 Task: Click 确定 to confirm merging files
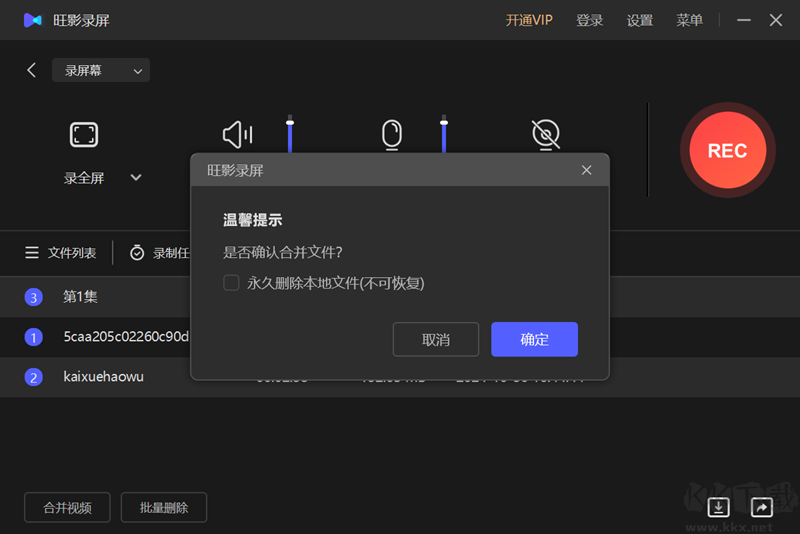pos(534,339)
